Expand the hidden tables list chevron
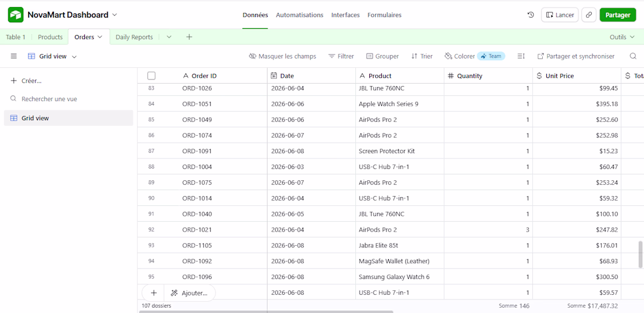 (x=169, y=37)
